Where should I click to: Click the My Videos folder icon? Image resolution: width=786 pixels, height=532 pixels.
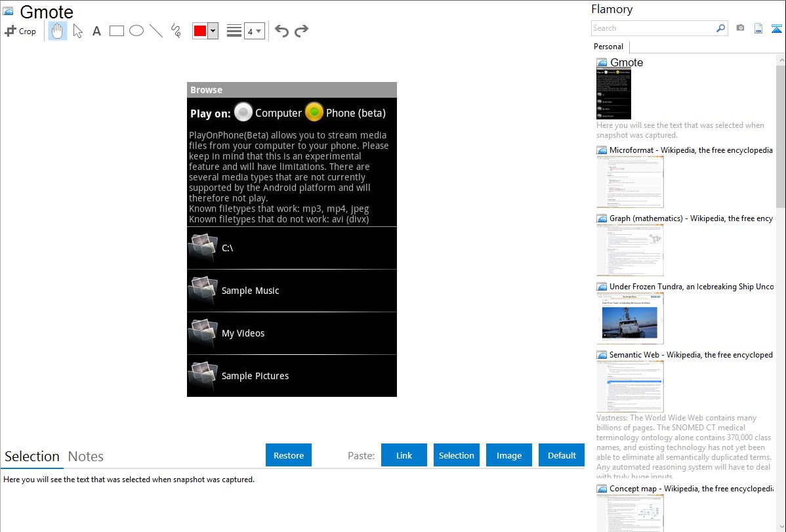[x=203, y=333]
